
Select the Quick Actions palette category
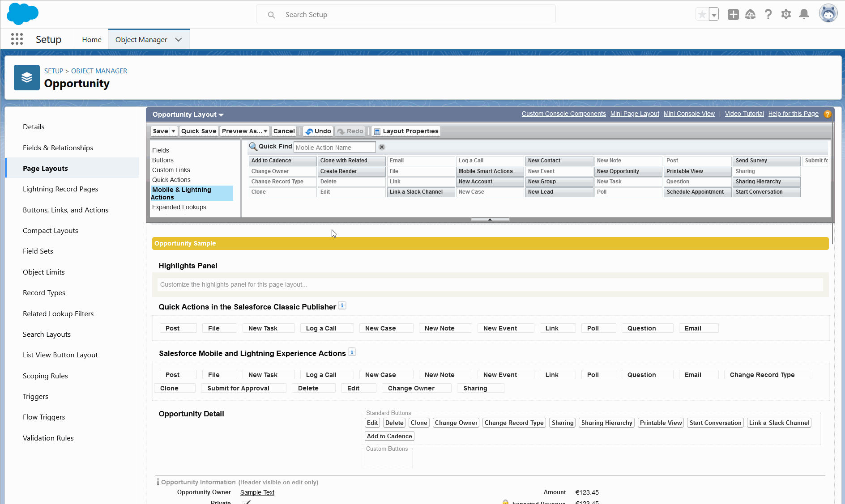click(171, 180)
